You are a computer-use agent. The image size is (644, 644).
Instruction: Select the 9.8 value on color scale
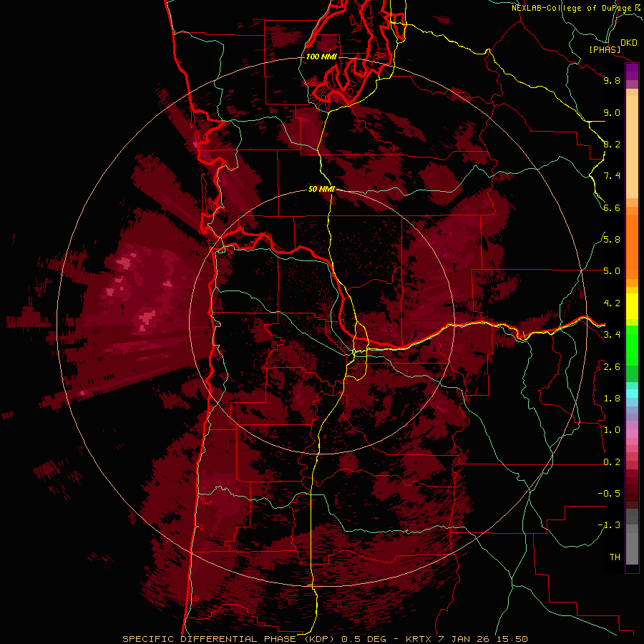(x=612, y=80)
